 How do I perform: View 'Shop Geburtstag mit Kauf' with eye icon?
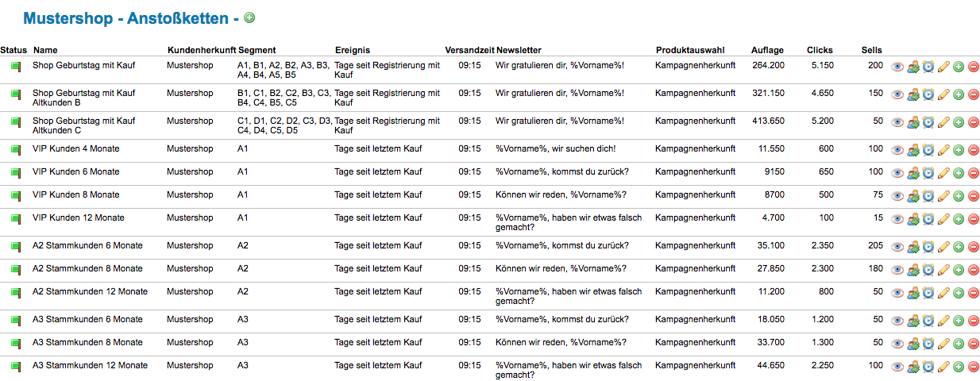tap(897, 67)
